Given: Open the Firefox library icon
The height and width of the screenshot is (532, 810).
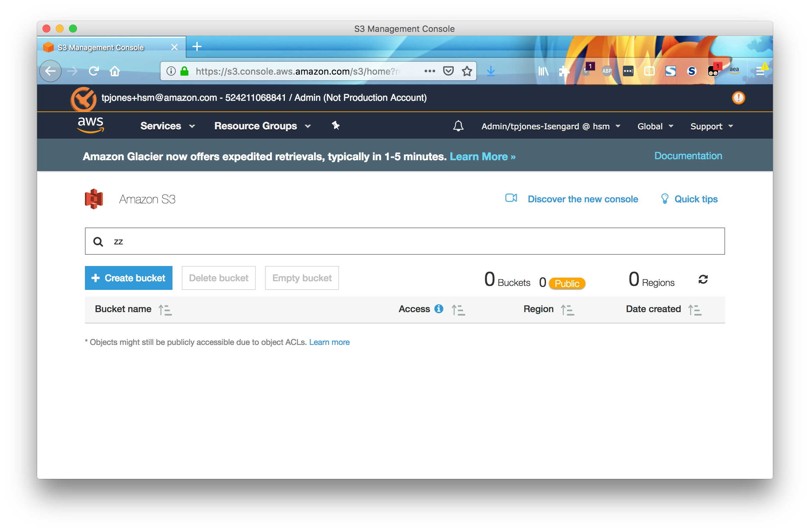Looking at the screenshot, I should [x=543, y=71].
